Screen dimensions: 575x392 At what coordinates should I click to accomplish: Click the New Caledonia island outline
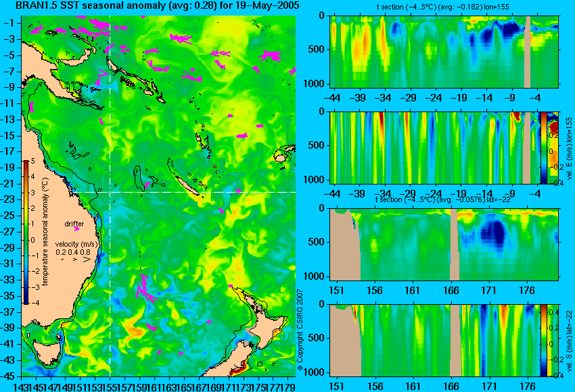(187, 186)
